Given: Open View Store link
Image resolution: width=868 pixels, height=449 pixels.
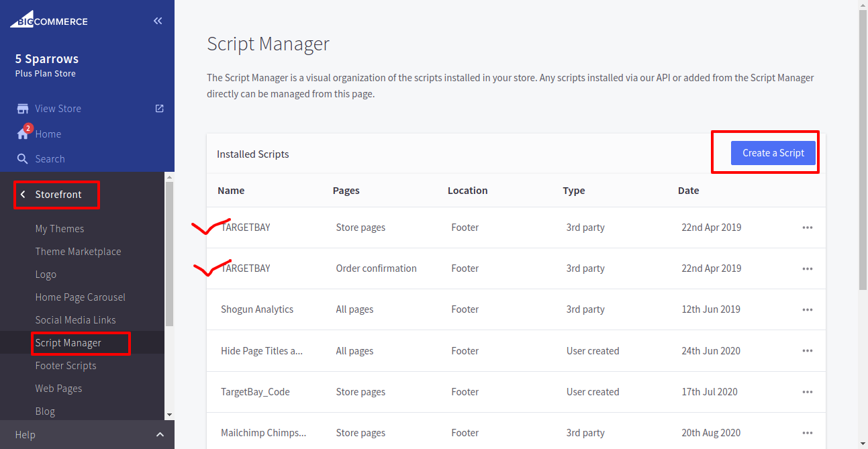Looking at the screenshot, I should click(58, 109).
